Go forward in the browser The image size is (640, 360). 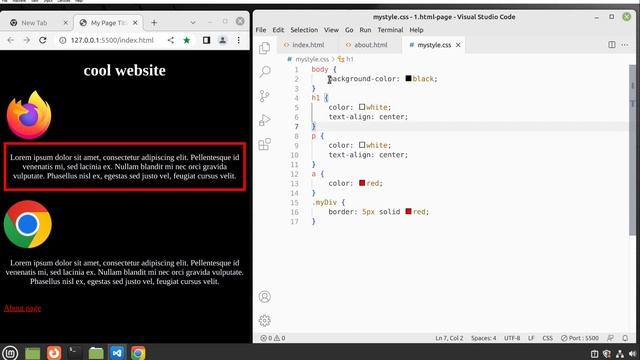click(27, 40)
